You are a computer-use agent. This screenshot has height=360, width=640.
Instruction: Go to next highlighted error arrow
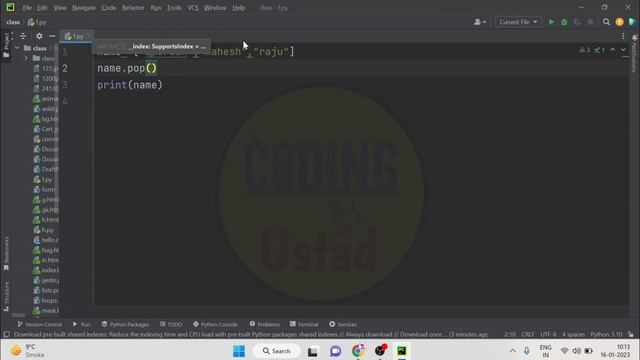click(623, 50)
